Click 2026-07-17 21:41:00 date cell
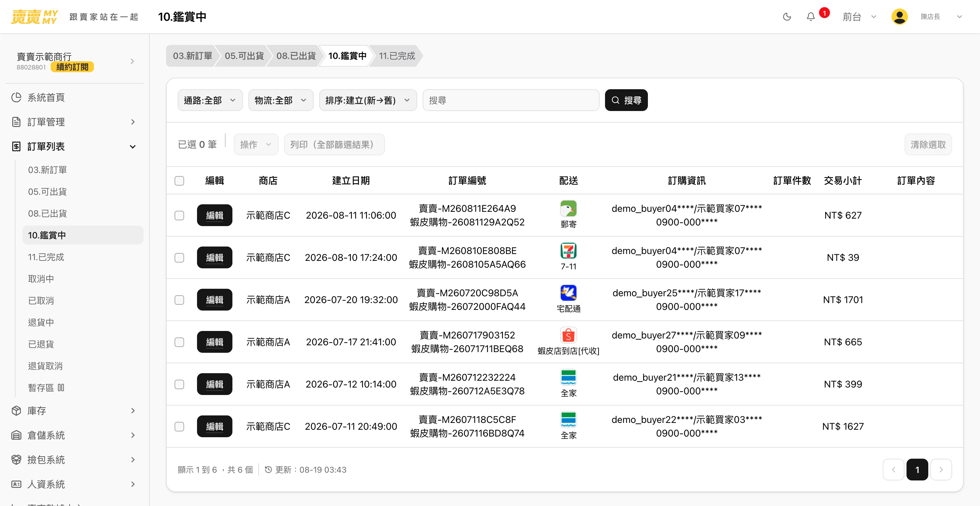The width and height of the screenshot is (980, 506). point(351,342)
